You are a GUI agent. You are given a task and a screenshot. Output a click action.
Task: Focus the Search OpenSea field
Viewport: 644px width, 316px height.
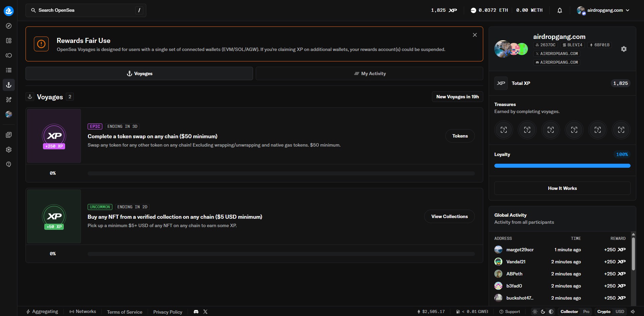click(86, 10)
